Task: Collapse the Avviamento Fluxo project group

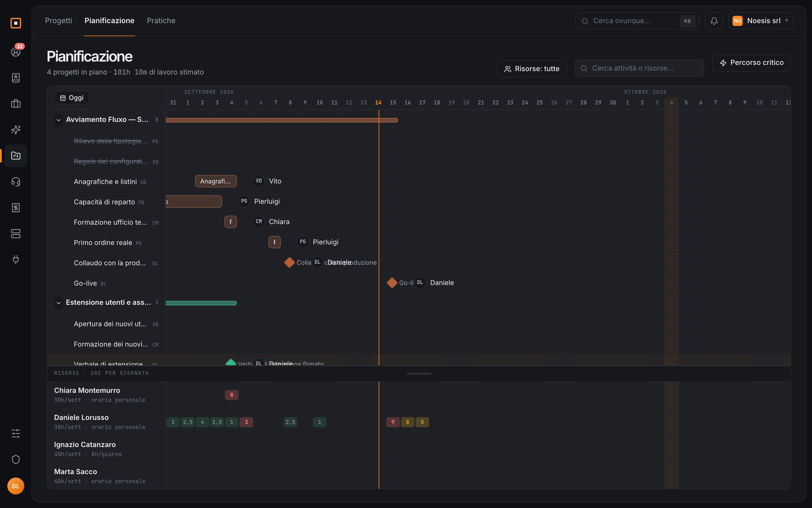Action: [59, 120]
